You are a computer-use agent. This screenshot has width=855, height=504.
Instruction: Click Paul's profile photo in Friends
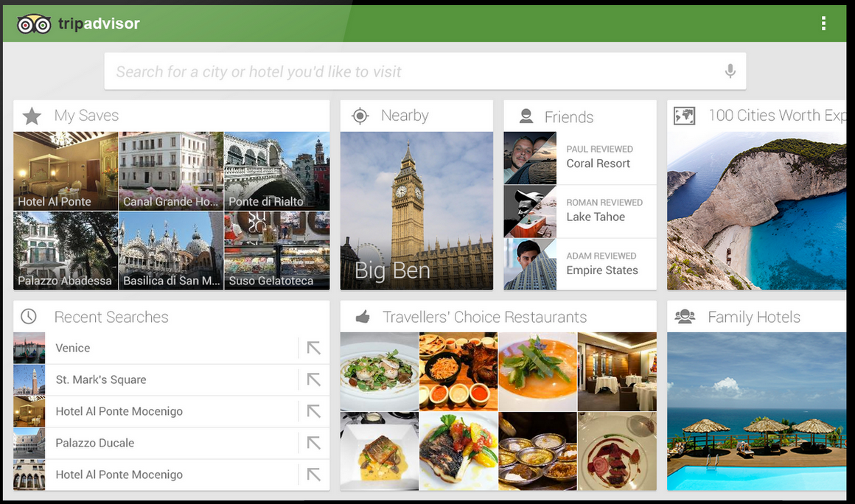click(530, 158)
